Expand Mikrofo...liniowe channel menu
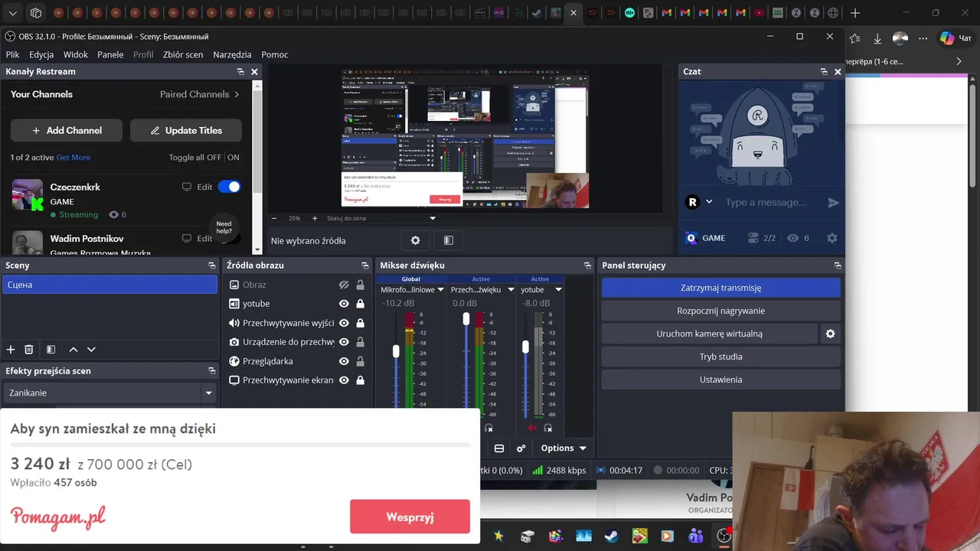Screen dimensions: 980x551 coord(440,290)
